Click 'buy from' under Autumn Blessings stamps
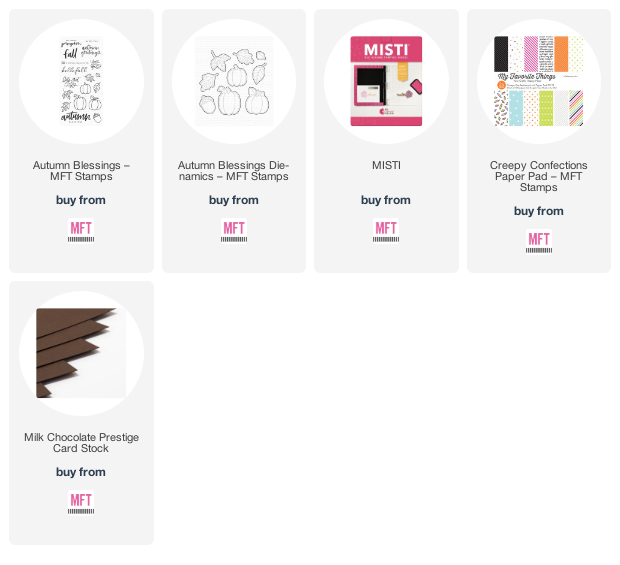This screenshot has height=565, width=620. [81, 200]
